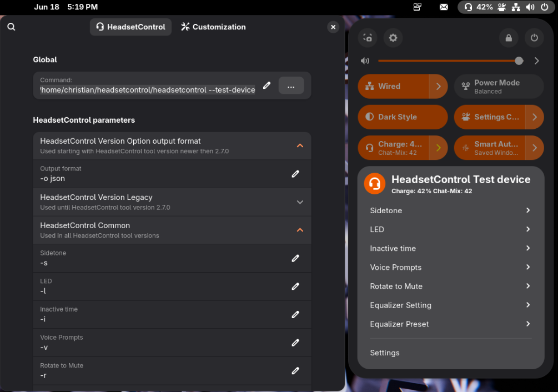
Task: Toggle the Wired network connection
Action: [x=393, y=87]
